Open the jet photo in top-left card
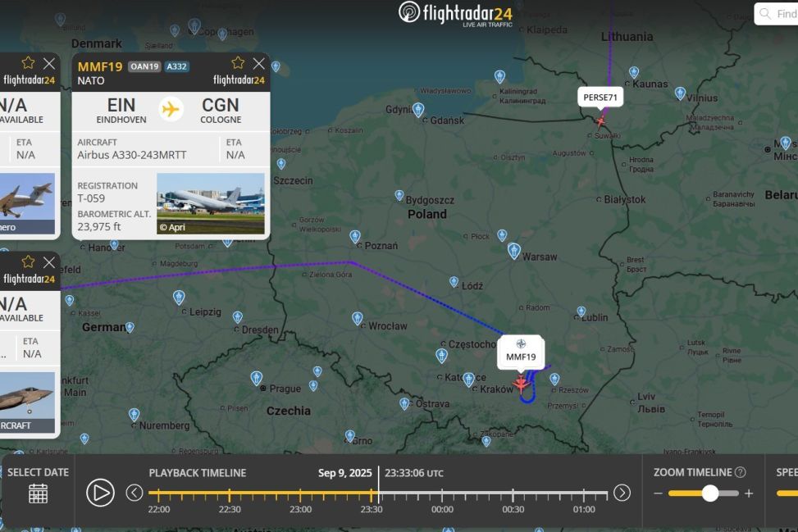The height and width of the screenshot is (532, 798). (x=27, y=203)
